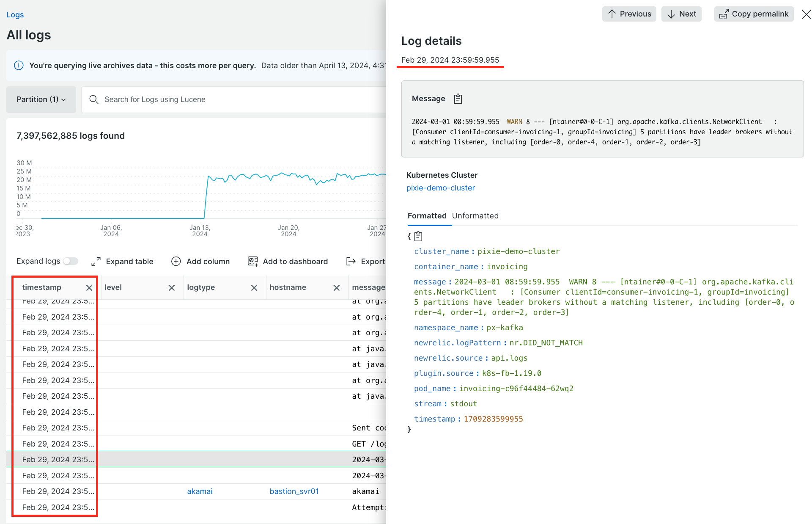812x524 pixels.
Task: Go to the Next log entry
Action: [681, 14]
